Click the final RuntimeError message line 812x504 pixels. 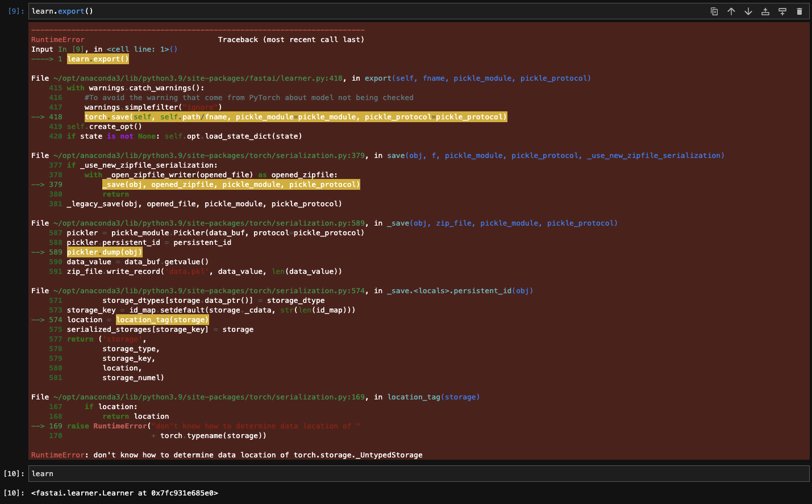(227, 455)
